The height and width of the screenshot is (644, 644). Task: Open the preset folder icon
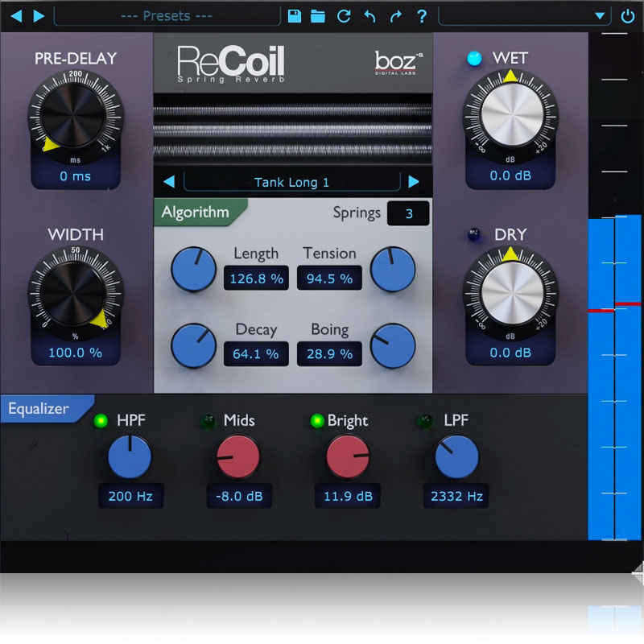(x=318, y=16)
